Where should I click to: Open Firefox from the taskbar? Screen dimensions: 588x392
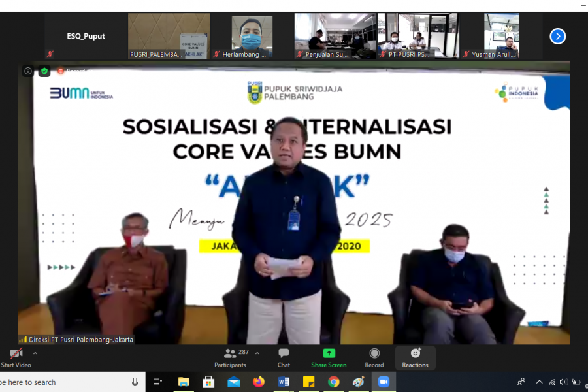click(x=259, y=382)
